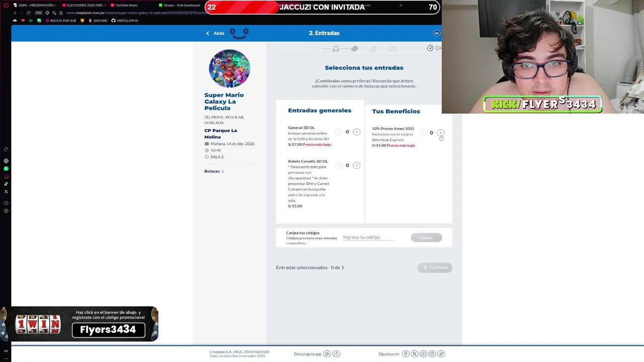Reload the page with the refresh icon

point(29,13)
